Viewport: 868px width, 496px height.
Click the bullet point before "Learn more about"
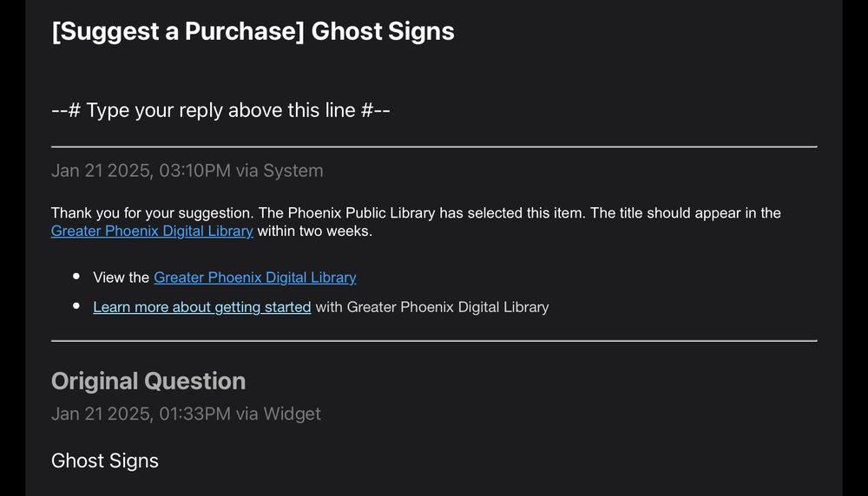pos(76,306)
